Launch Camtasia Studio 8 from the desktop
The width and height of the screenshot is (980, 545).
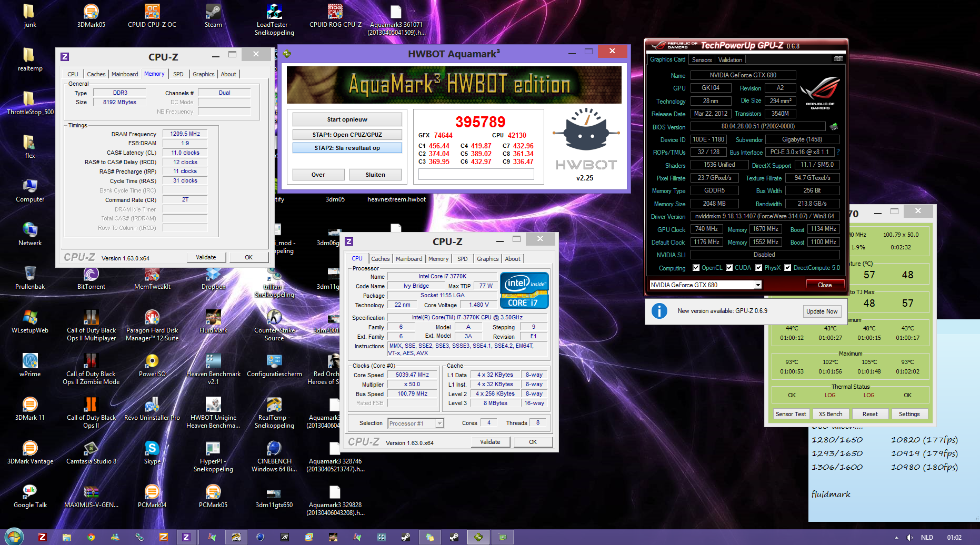(91, 452)
